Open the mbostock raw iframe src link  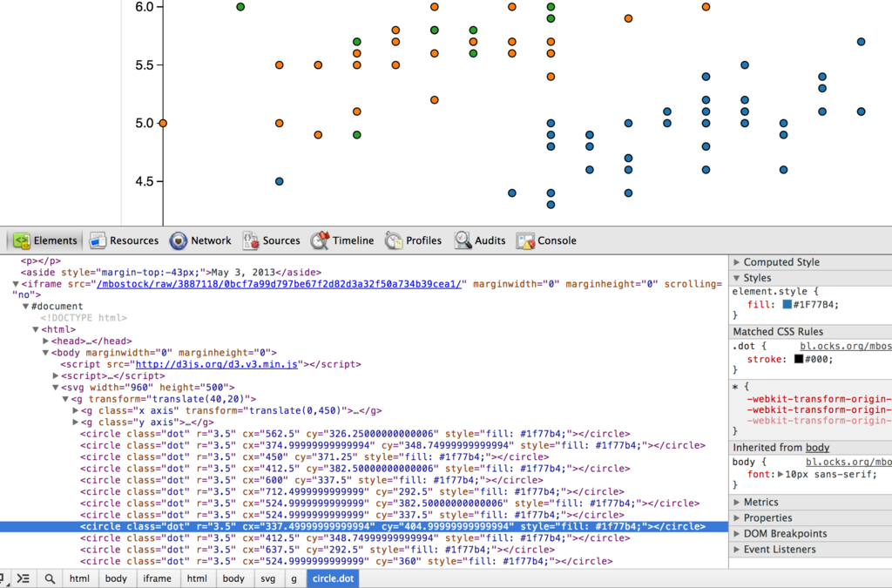280,284
